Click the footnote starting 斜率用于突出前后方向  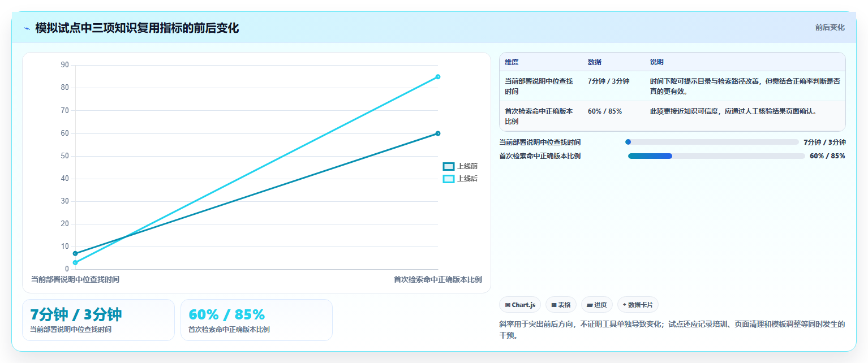(x=672, y=330)
